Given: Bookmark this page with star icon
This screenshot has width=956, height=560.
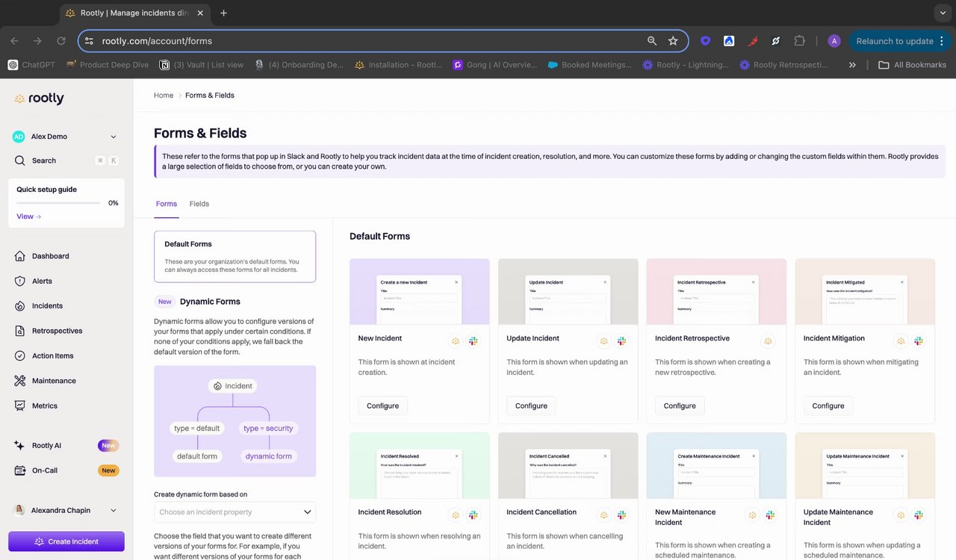Looking at the screenshot, I should point(673,41).
